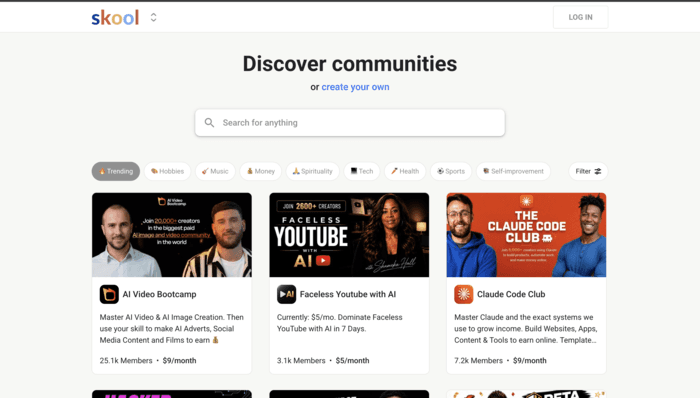Open the Faceless Youtube with AI title
Screen dimensions: 700x398
[x=348, y=294]
